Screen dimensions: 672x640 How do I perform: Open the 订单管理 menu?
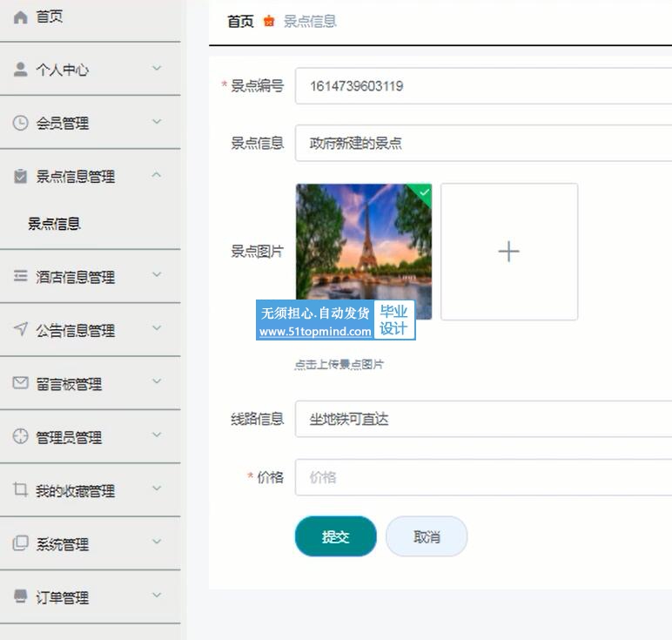[x=91, y=597]
